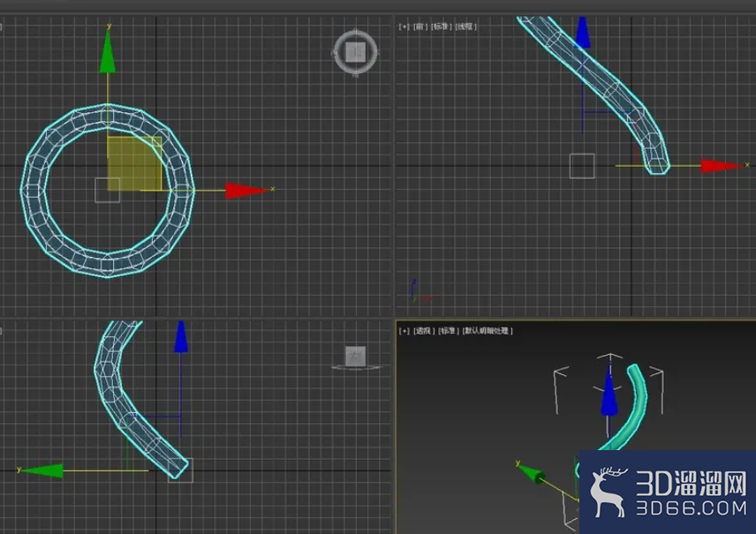Click the ViewCube 左 face in Left viewport

point(355,357)
